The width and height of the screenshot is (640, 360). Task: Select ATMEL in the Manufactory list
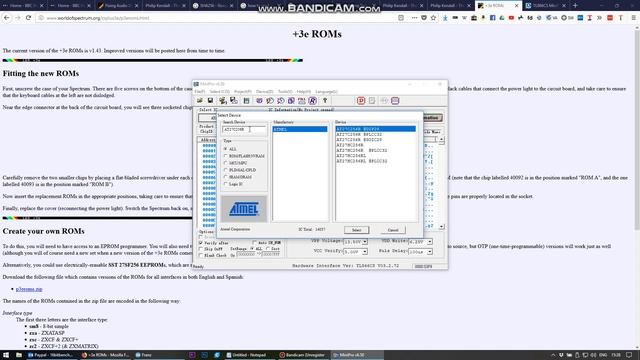pyautogui.click(x=300, y=129)
